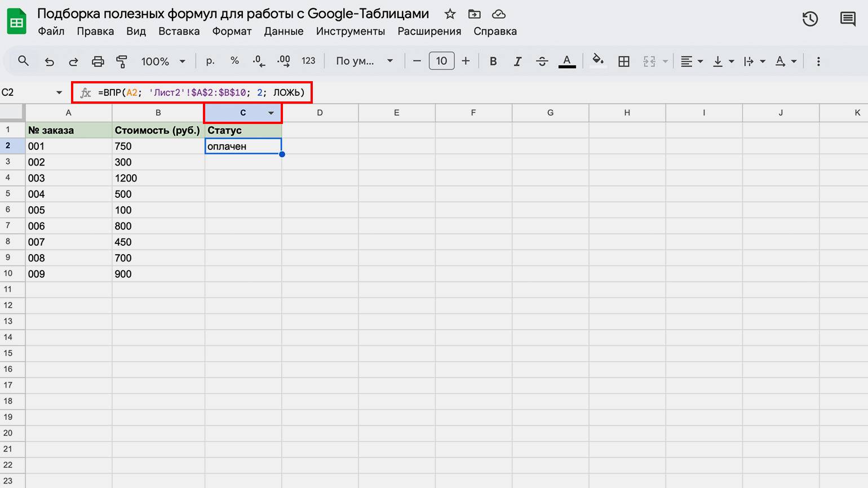The height and width of the screenshot is (488, 868).
Task: Print the spreadsheet
Action: pyautogui.click(x=98, y=61)
